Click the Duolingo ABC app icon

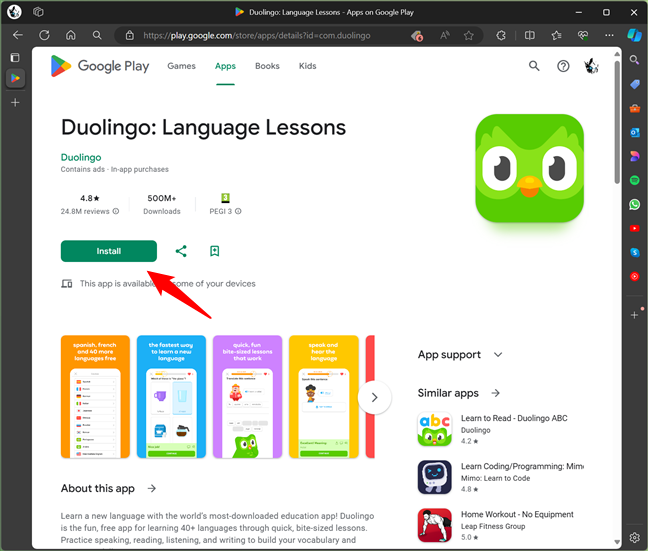(434, 429)
